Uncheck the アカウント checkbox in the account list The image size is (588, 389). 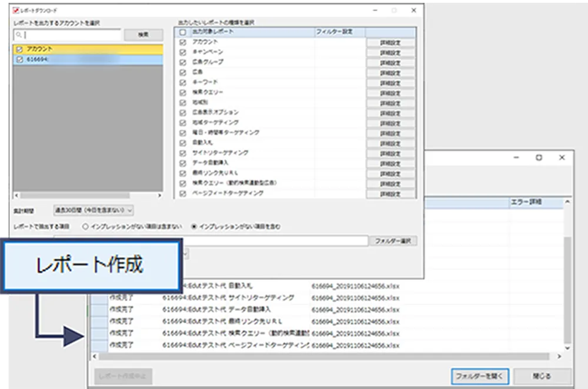tap(20, 49)
